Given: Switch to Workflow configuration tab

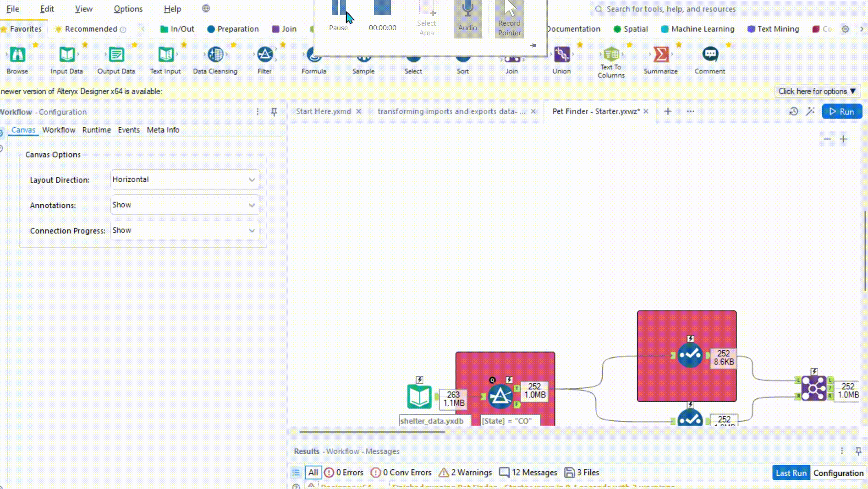Looking at the screenshot, I should tap(59, 130).
